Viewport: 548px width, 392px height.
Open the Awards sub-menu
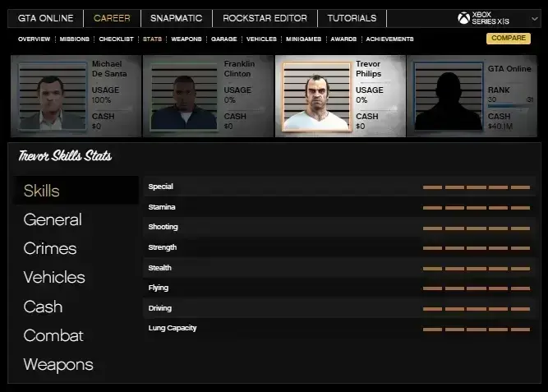pos(343,39)
